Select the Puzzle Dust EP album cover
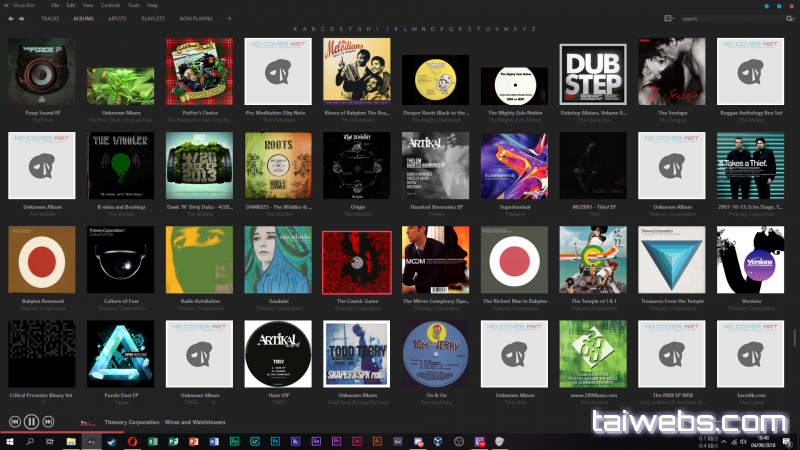800x450 pixels. 120,354
